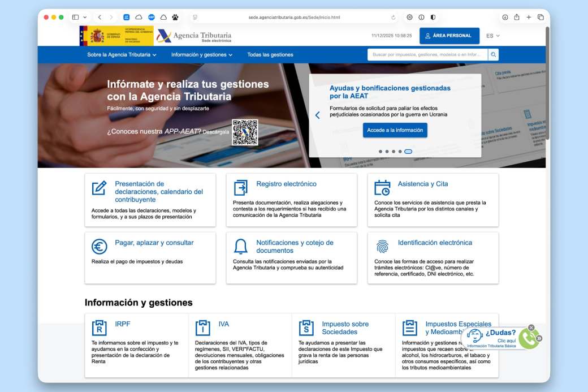Click the Impuesto sobre Sociedades 'S' icon
The height and width of the screenshot is (392, 588).
[306, 327]
